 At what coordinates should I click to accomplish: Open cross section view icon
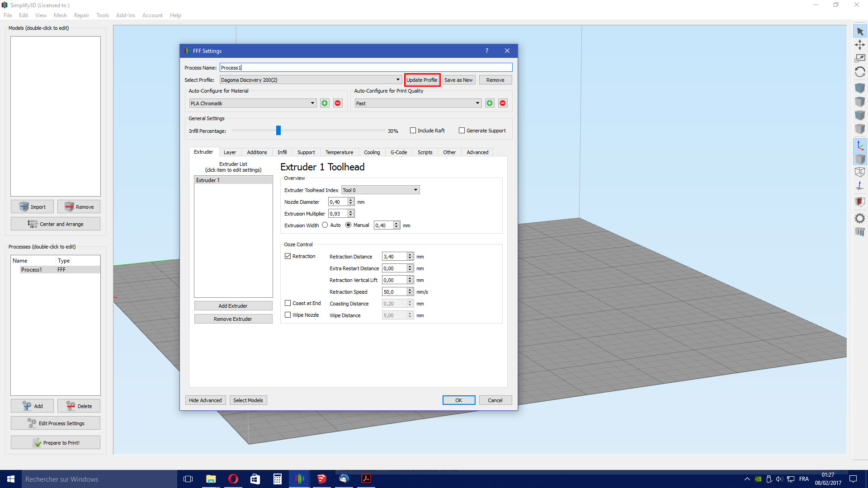[x=860, y=202]
